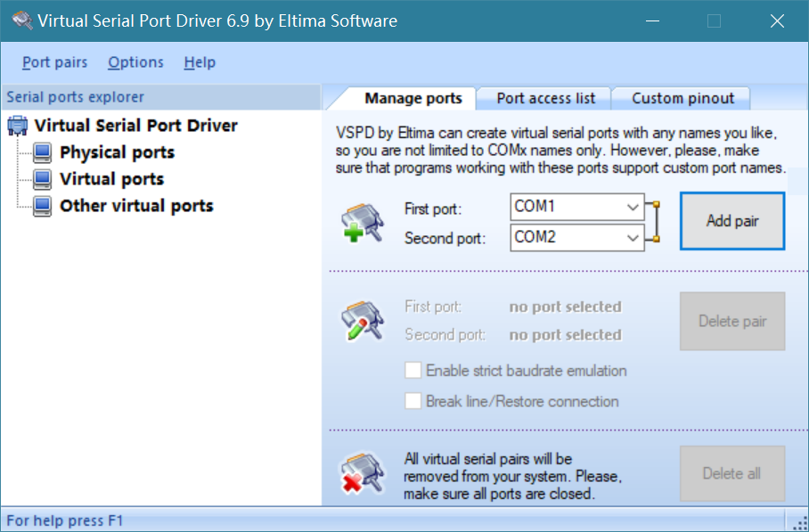Open the Options menu

point(135,62)
